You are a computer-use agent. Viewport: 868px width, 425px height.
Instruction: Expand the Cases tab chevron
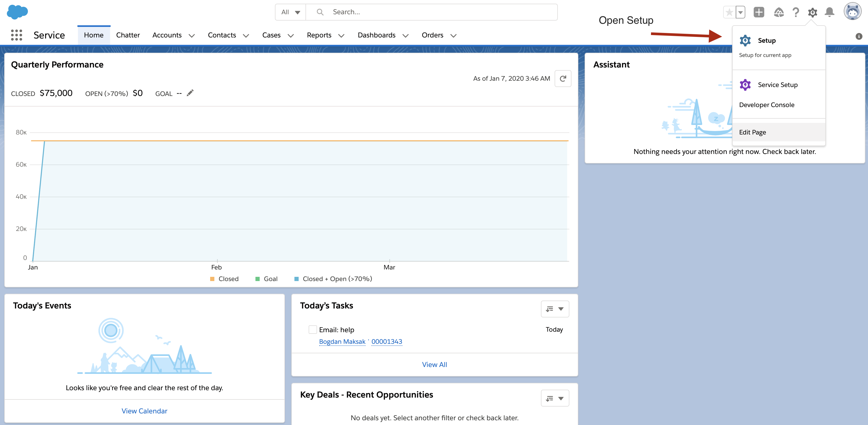tap(291, 36)
